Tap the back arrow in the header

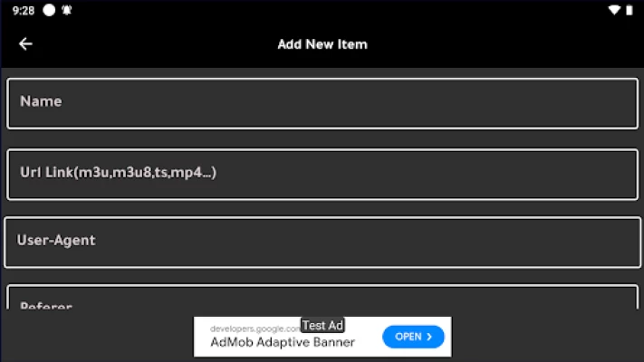[x=25, y=44]
